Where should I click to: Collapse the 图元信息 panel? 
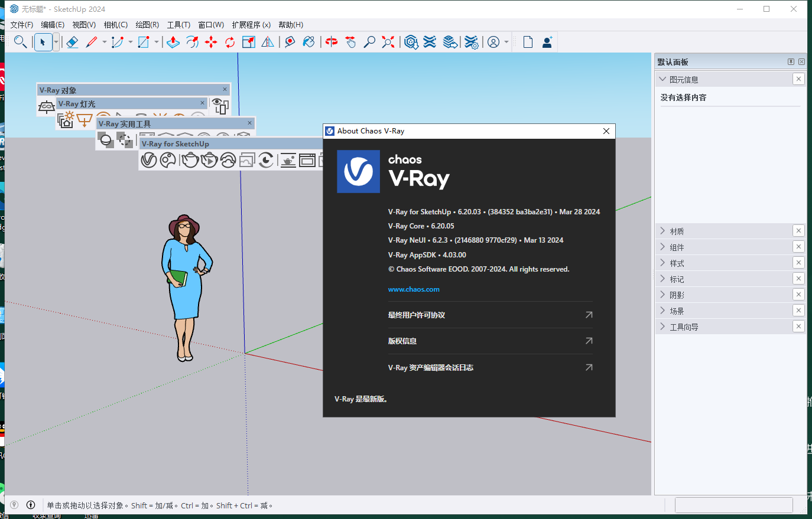coord(662,79)
